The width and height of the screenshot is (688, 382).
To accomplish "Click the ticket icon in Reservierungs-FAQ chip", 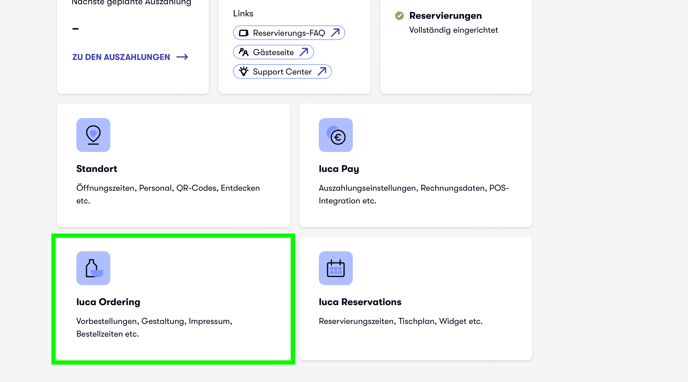I will tap(244, 33).
